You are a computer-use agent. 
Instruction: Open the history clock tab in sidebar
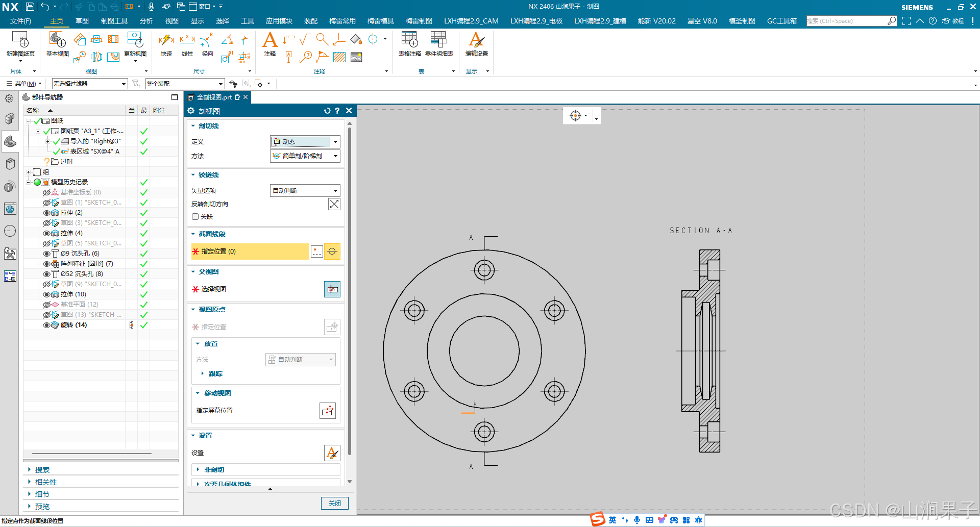pyautogui.click(x=10, y=231)
